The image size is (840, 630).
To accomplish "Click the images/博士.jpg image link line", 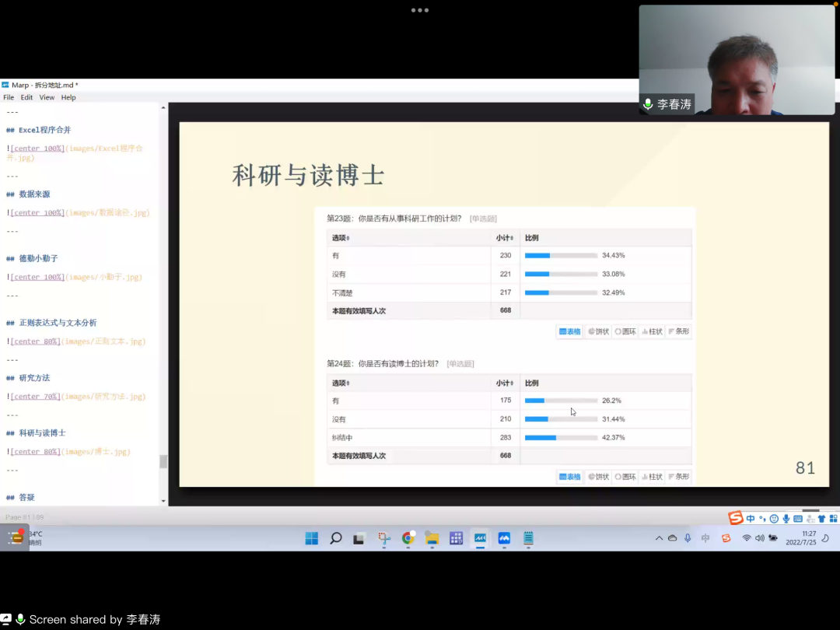I will 68,452.
